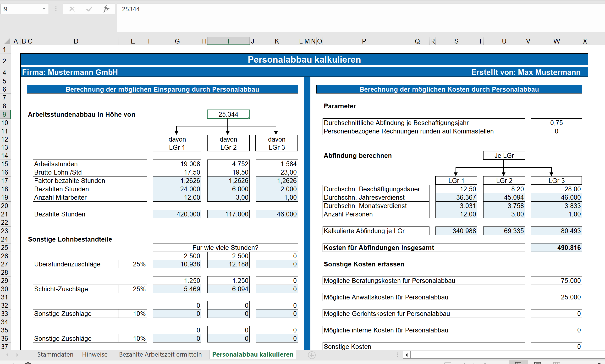Select column D header
605x364 pixels.
tap(76, 41)
